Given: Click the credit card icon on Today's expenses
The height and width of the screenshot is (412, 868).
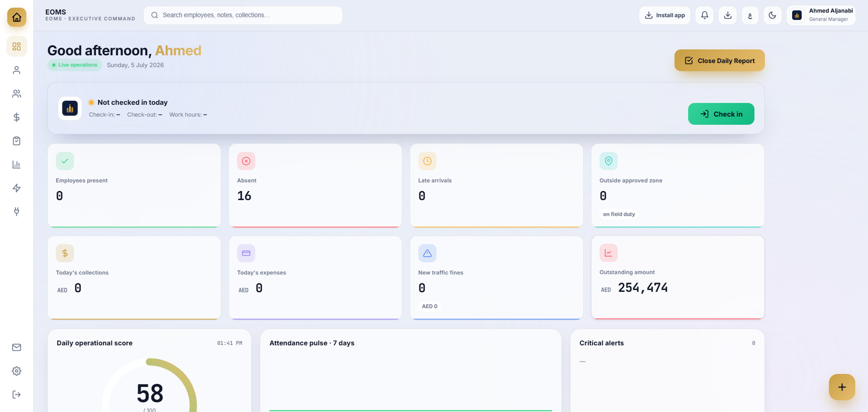Looking at the screenshot, I should point(246,253).
